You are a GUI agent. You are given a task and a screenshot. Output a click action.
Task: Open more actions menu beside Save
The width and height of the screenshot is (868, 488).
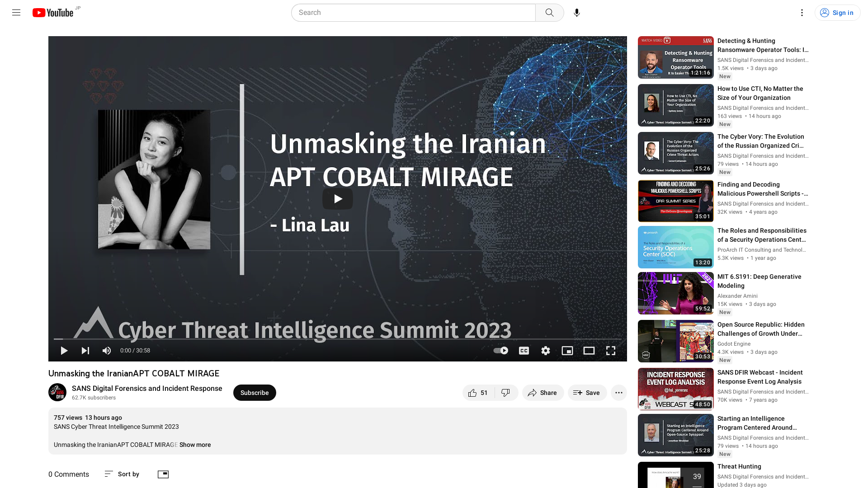(x=619, y=393)
